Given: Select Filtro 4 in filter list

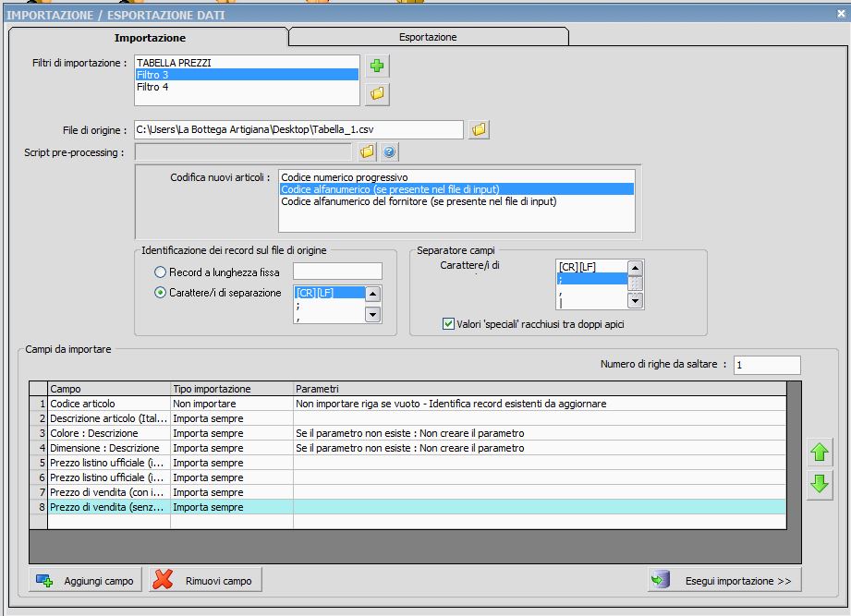Looking at the screenshot, I should tap(247, 87).
